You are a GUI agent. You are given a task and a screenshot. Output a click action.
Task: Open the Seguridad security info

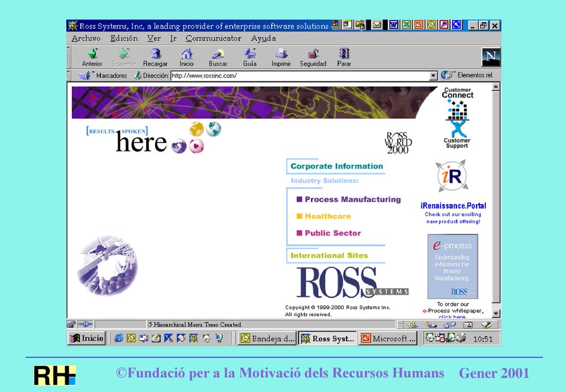click(313, 58)
